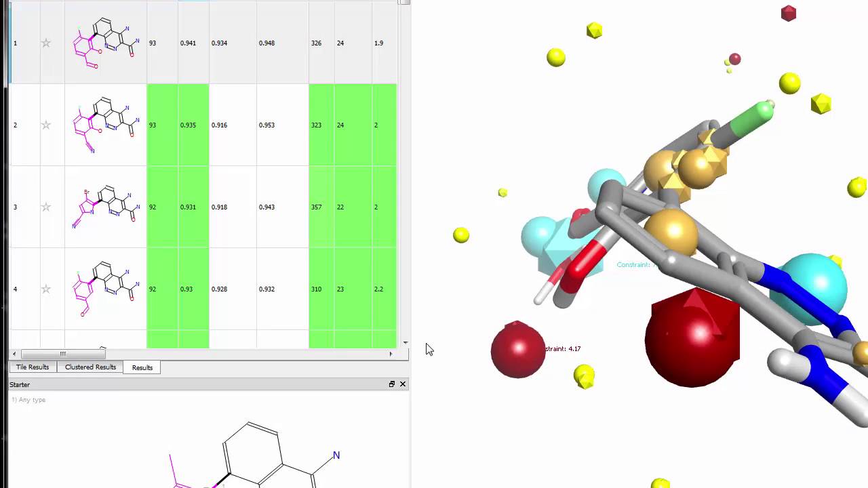Switch to the Results tab
The width and height of the screenshot is (868, 488).
pos(142,367)
